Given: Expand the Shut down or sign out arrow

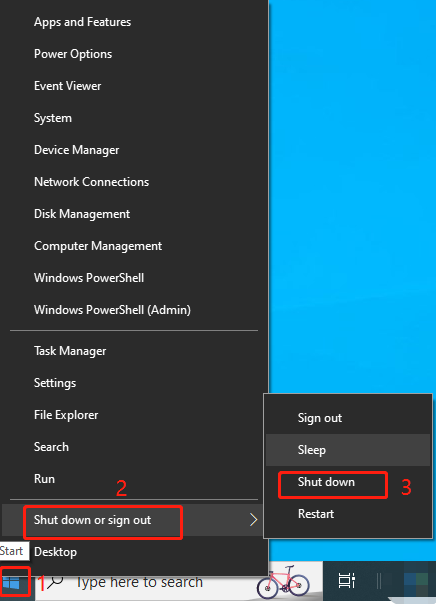Looking at the screenshot, I should point(253,520).
